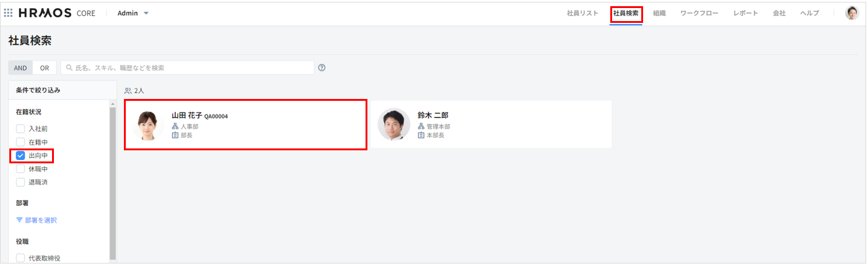Click the position icon next to 本部長
Screen dimensions: 868x266
coord(421,135)
